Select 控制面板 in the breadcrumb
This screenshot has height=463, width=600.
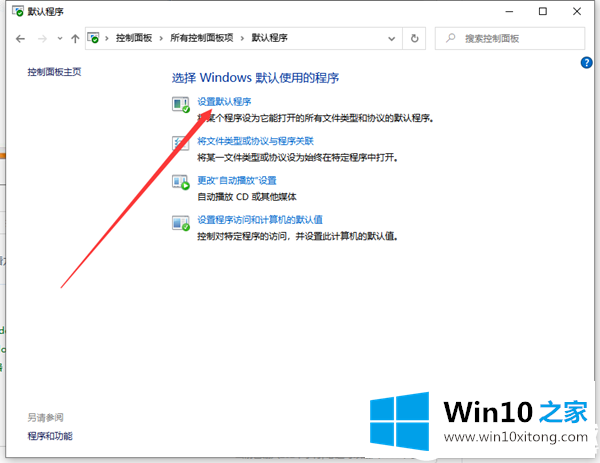coord(134,38)
